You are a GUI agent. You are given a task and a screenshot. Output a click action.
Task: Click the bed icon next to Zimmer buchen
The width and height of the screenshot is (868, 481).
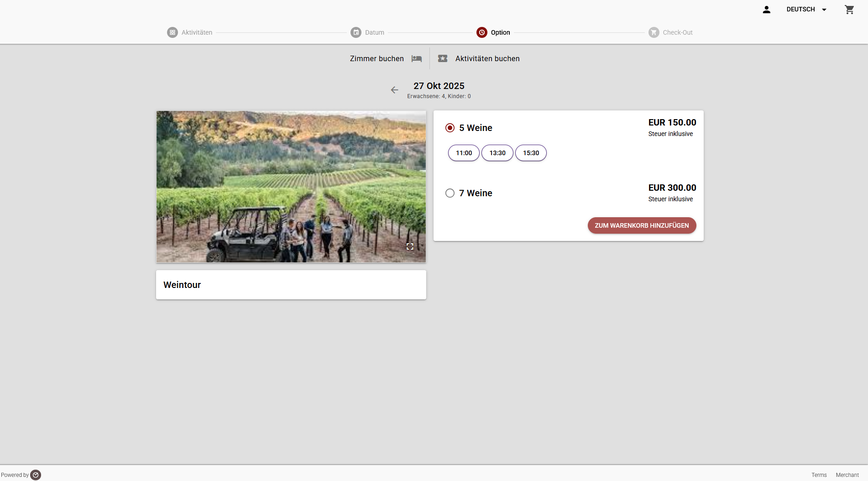coord(416,58)
